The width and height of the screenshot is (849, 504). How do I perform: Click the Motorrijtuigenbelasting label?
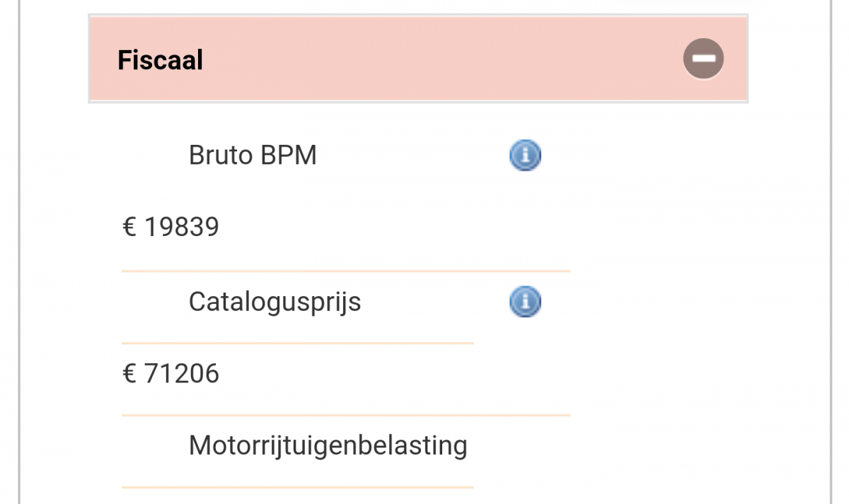pos(328,445)
